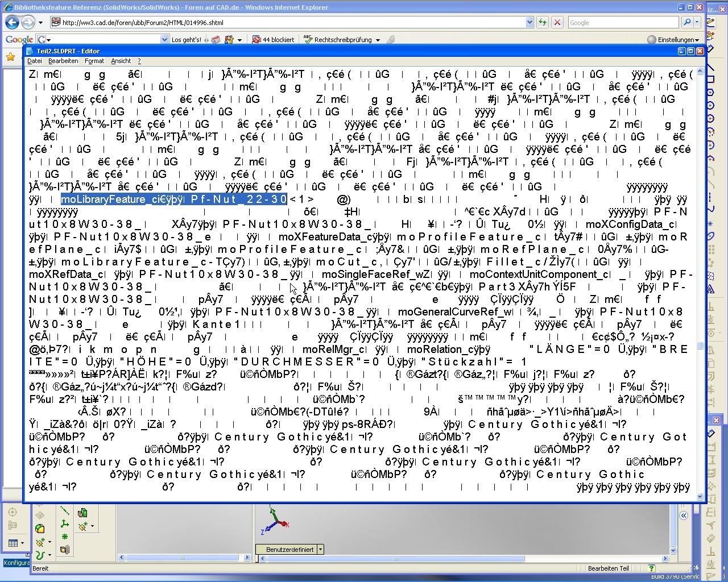This screenshot has height=582, width=728.
Task: Open the Benutzerdefiniert view dropdown
Action: [x=321, y=550]
